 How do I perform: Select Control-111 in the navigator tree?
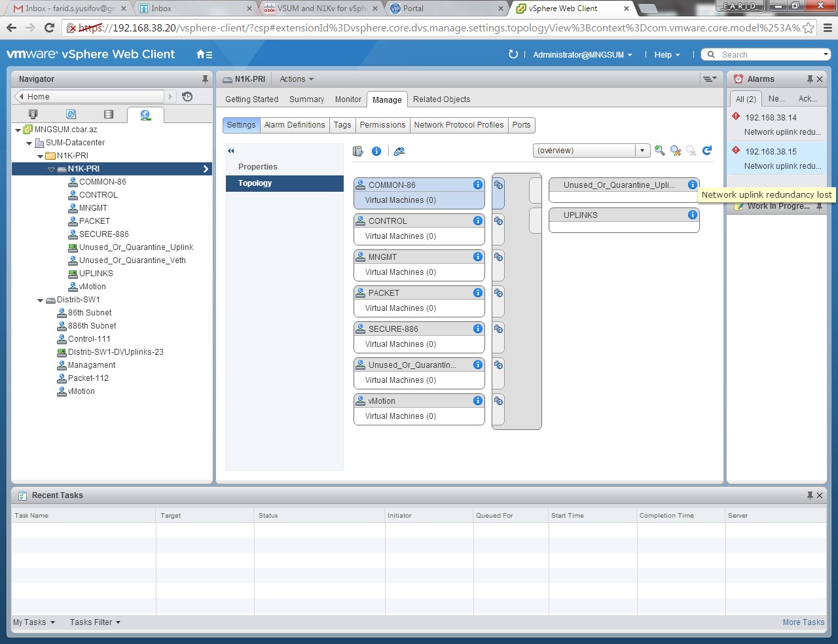click(89, 339)
